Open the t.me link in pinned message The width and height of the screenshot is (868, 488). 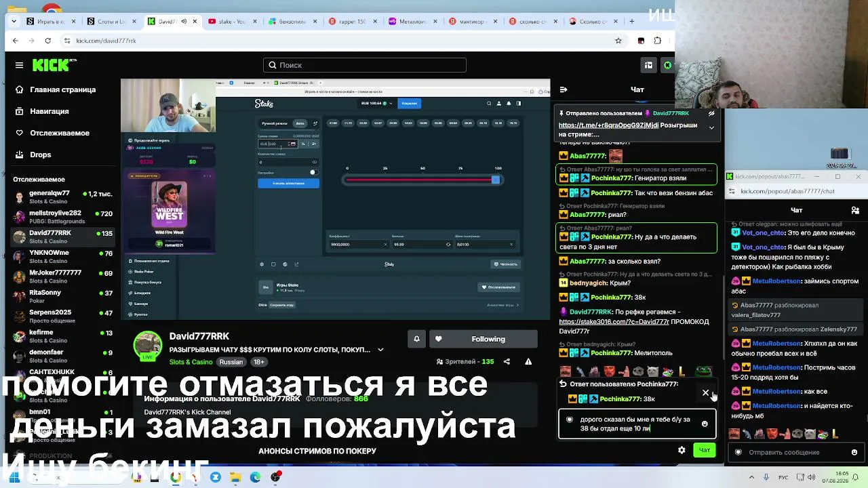click(608, 125)
